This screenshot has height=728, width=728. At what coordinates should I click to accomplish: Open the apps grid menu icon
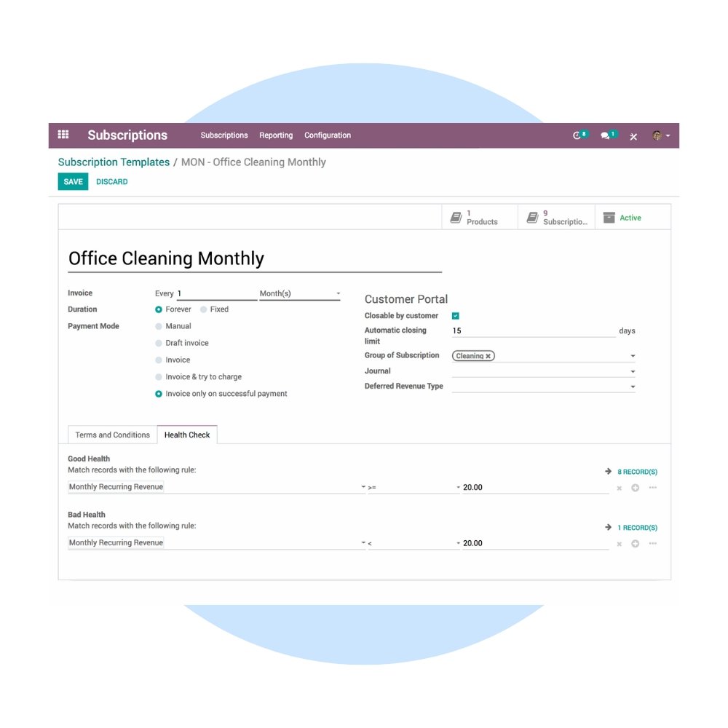point(63,135)
